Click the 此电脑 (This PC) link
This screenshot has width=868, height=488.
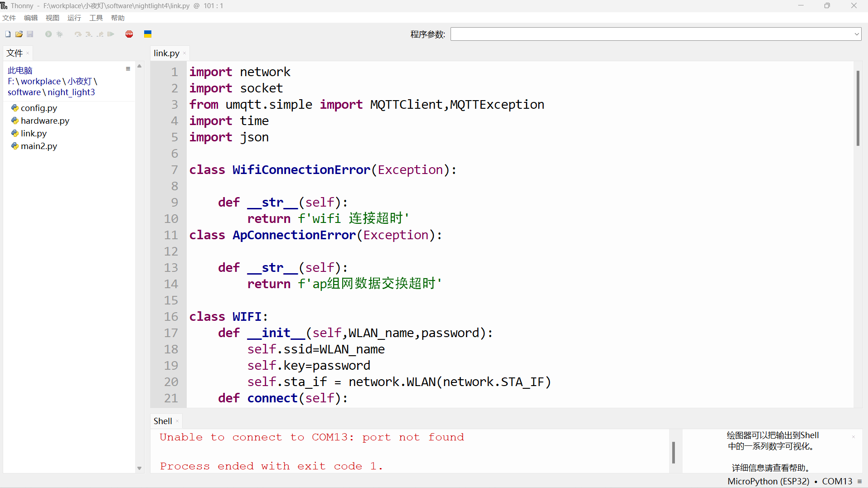[x=20, y=70]
